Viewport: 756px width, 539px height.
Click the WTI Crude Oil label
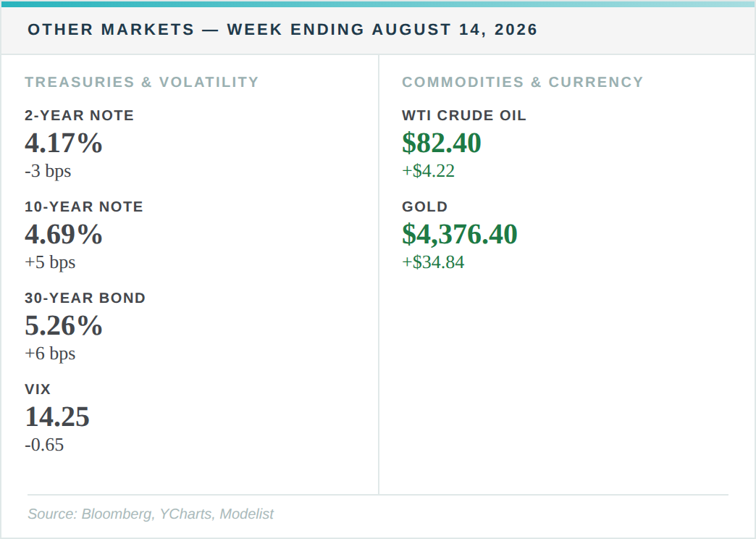464,115
